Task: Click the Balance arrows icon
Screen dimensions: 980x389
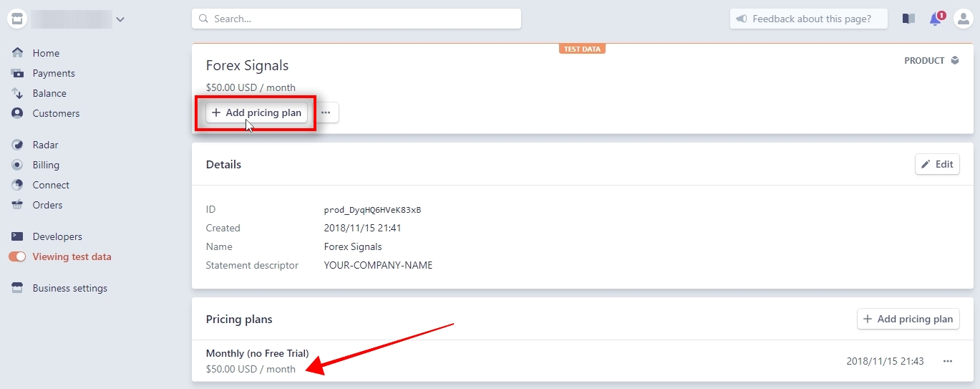Action: pyautogui.click(x=18, y=93)
